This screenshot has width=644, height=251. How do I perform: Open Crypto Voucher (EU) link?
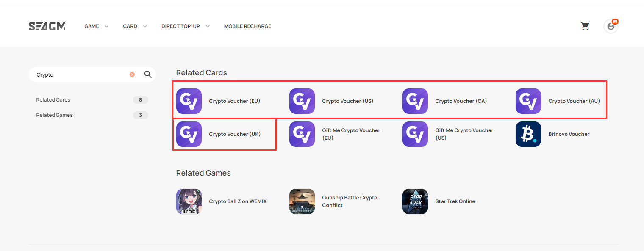(x=235, y=101)
